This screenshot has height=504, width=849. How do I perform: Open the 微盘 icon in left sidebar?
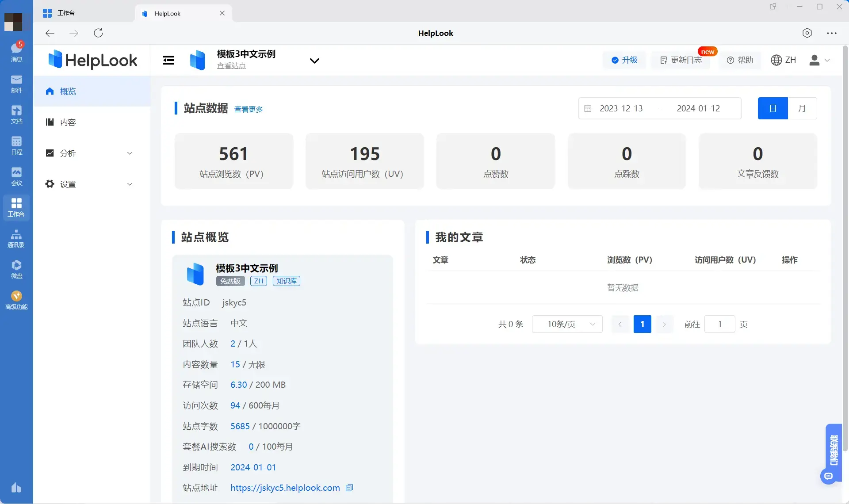click(x=16, y=269)
